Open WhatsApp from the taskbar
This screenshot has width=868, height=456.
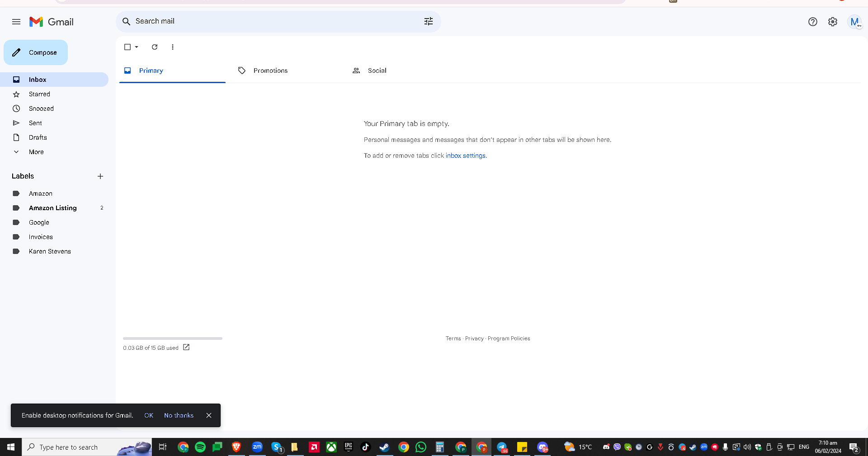[x=421, y=447]
